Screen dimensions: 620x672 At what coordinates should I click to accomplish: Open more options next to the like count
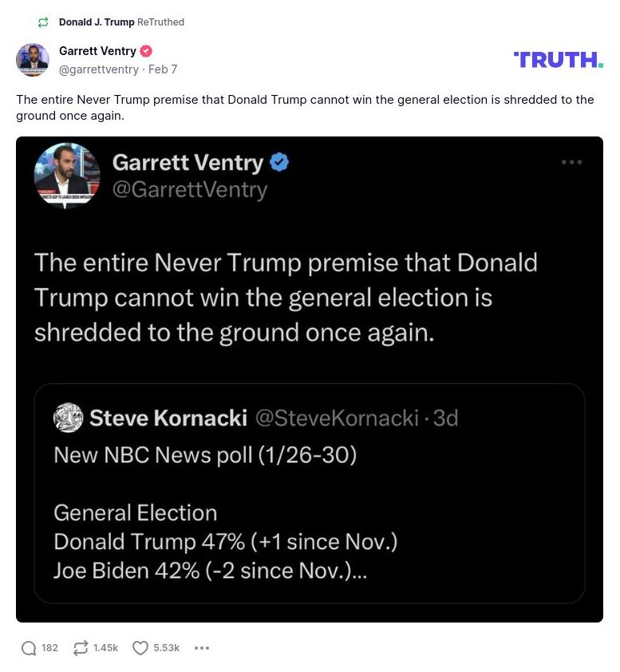click(202, 648)
